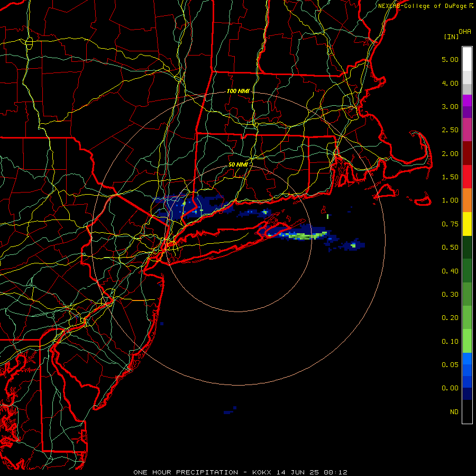476x476 pixels.
Task: Click the 5.00 legend value
Action: pos(450,59)
